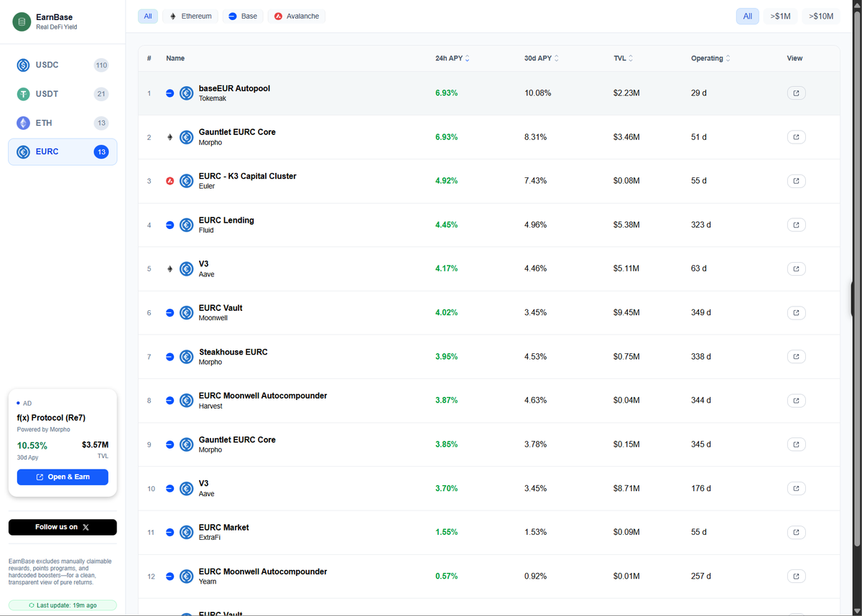Click USDC count badge 110

coord(101,65)
